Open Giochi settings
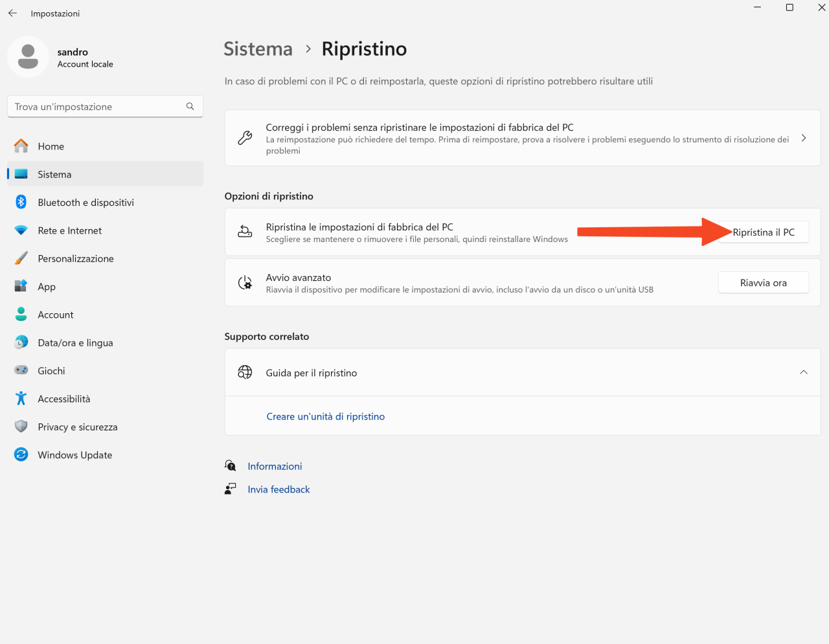Screen dimensions: 829x644 tap(105, 370)
